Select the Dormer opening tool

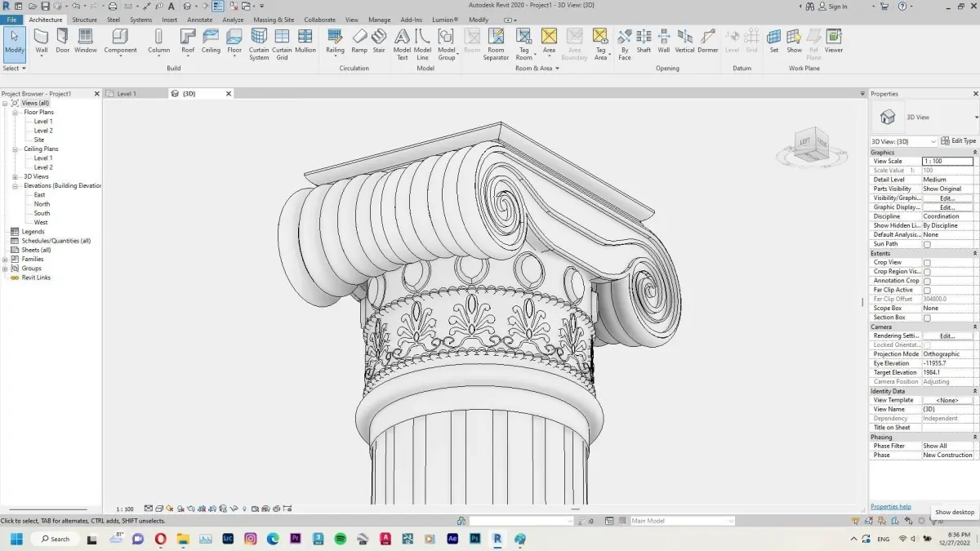(x=707, y=42)
